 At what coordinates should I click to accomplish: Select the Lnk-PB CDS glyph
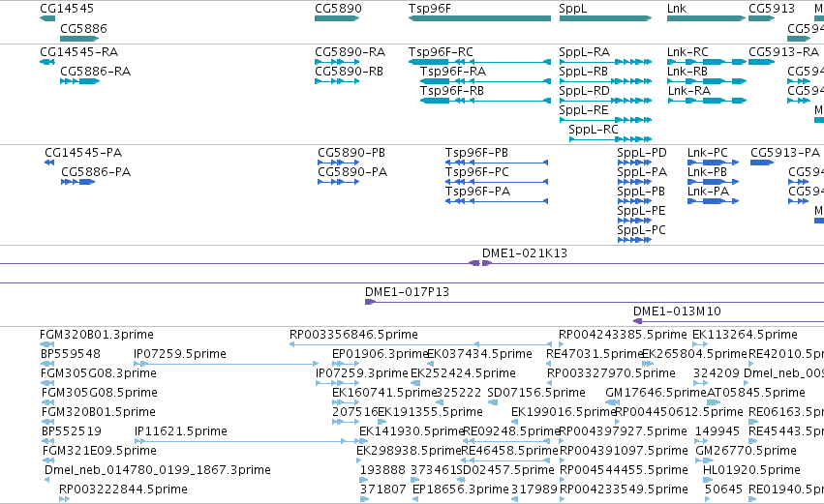[713, 182]
